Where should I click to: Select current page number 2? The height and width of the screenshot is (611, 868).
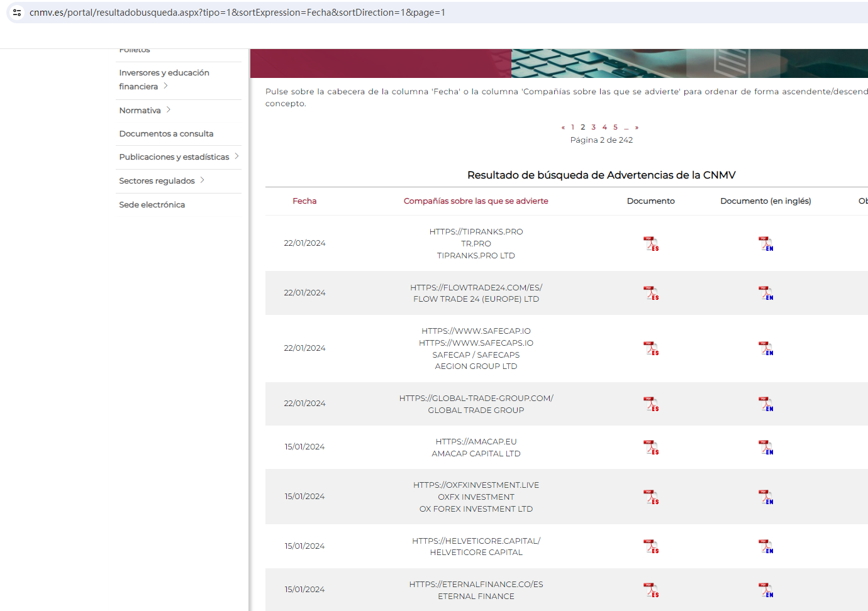tap(583, 127)
